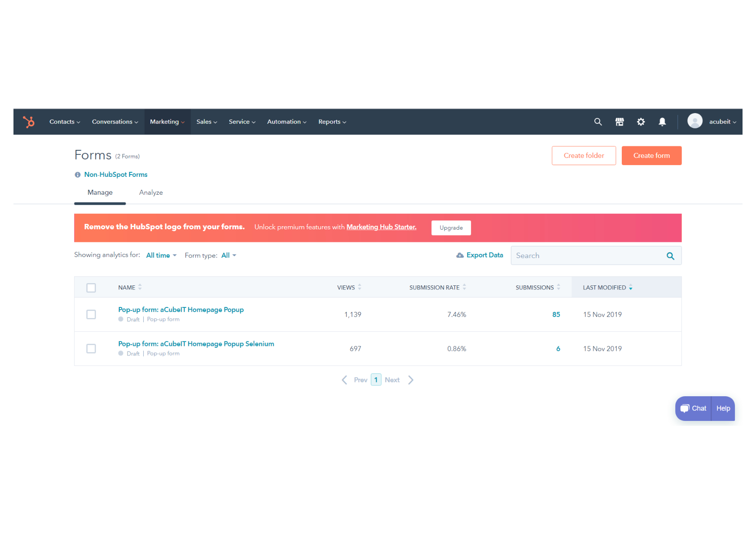
Task: Switch to the Analyze tab
Action: tap(151, 192)
